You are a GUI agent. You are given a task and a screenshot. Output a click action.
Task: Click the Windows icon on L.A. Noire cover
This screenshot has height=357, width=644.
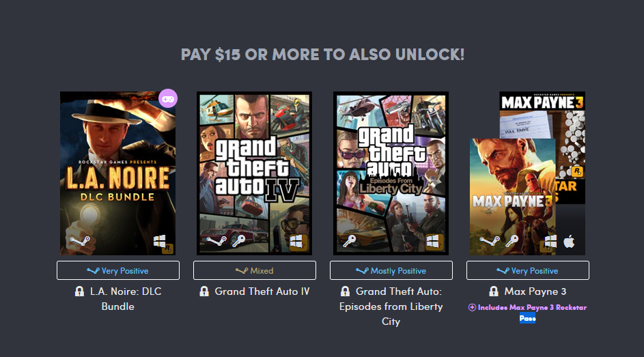(x=160, y=241)
